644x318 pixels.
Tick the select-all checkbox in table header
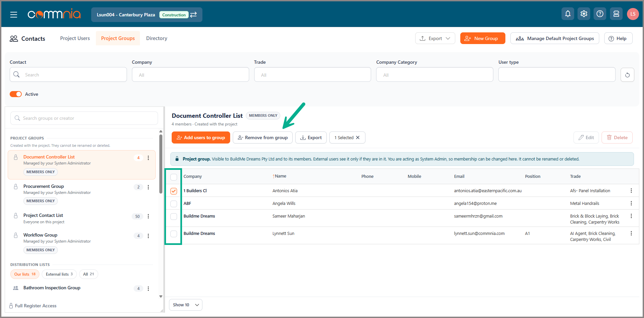tap(174, 177)
